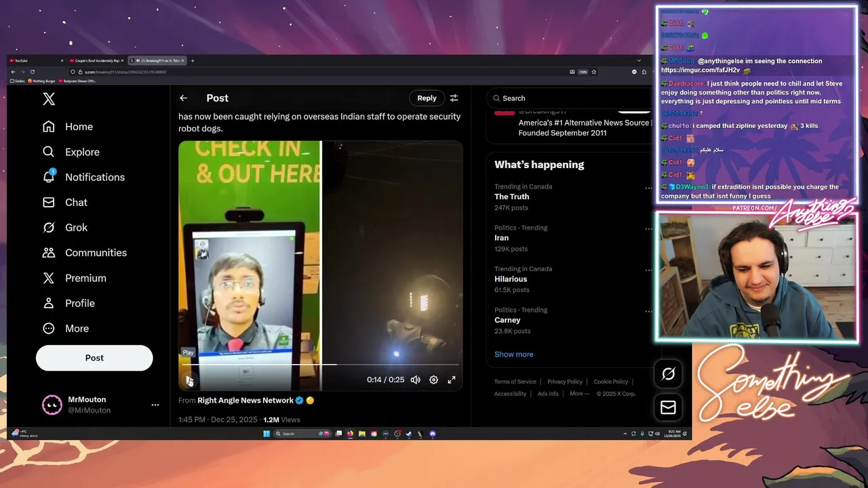This screenshot has height=488, width=868.
Task: Mute the video with the speaker icon
Action: pyautogui.click(x=415, y=380)
